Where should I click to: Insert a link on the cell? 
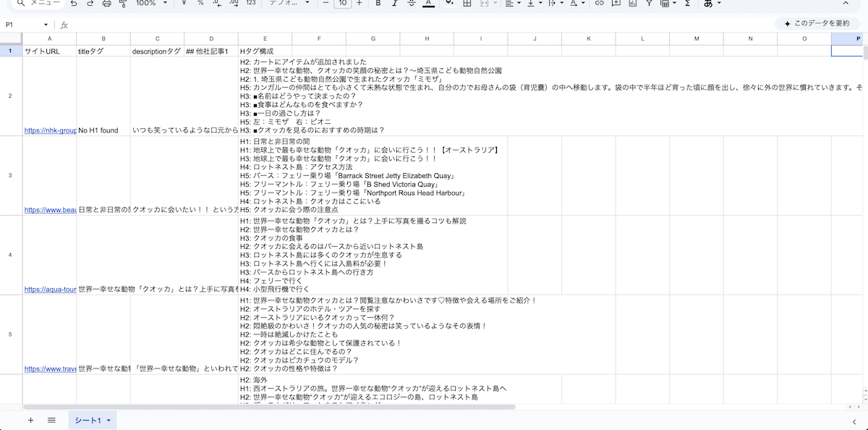coord(600,4)
